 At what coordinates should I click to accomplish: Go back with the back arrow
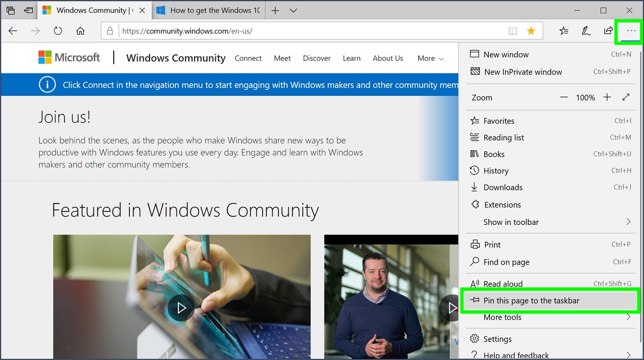(x=13, y=31)
